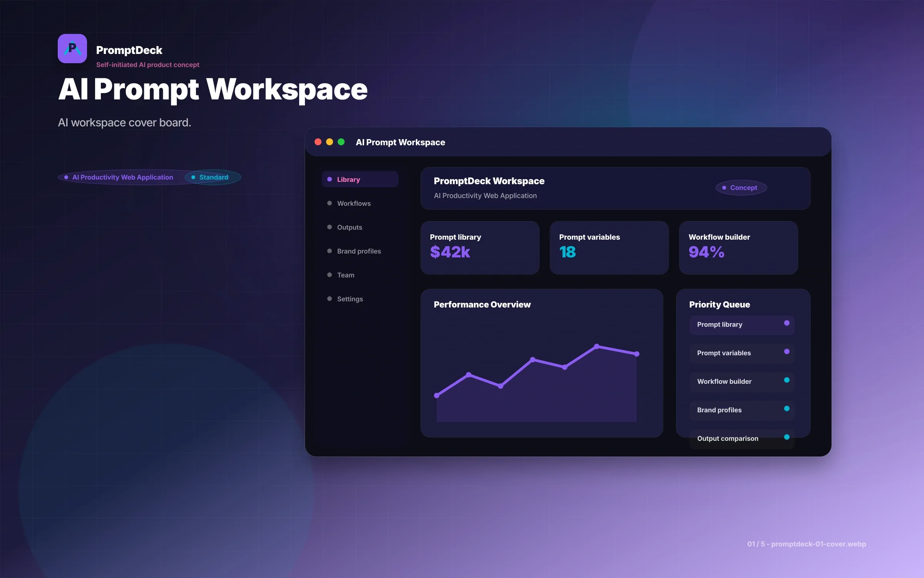Select Outputs in the sidebar
The height and width of the screenshot is (578, 924).
point(360,227)
